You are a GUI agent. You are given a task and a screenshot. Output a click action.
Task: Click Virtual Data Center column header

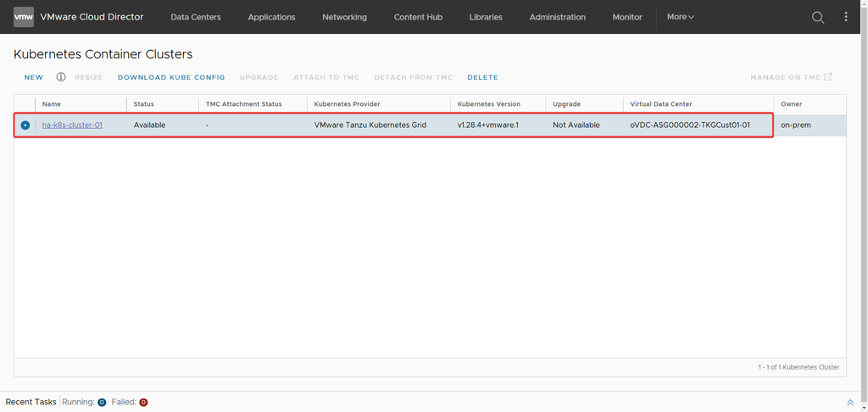tap(661, 104)
